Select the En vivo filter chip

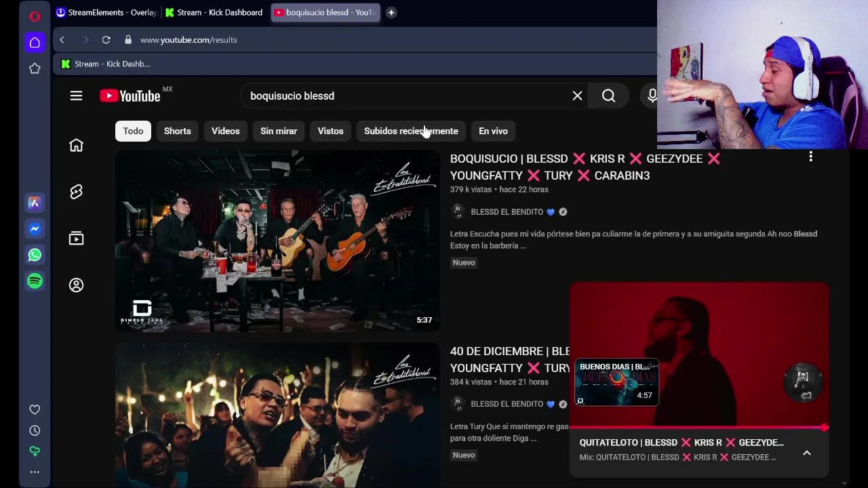(x=493, y=131)
